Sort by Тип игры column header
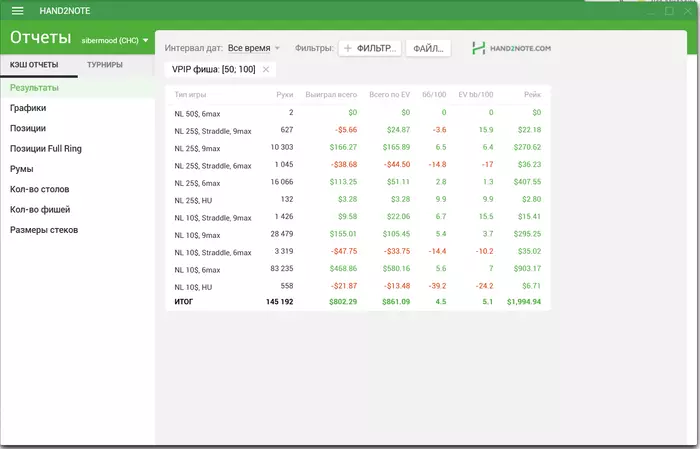Screen dimensions: 700x449 point(190,95)
